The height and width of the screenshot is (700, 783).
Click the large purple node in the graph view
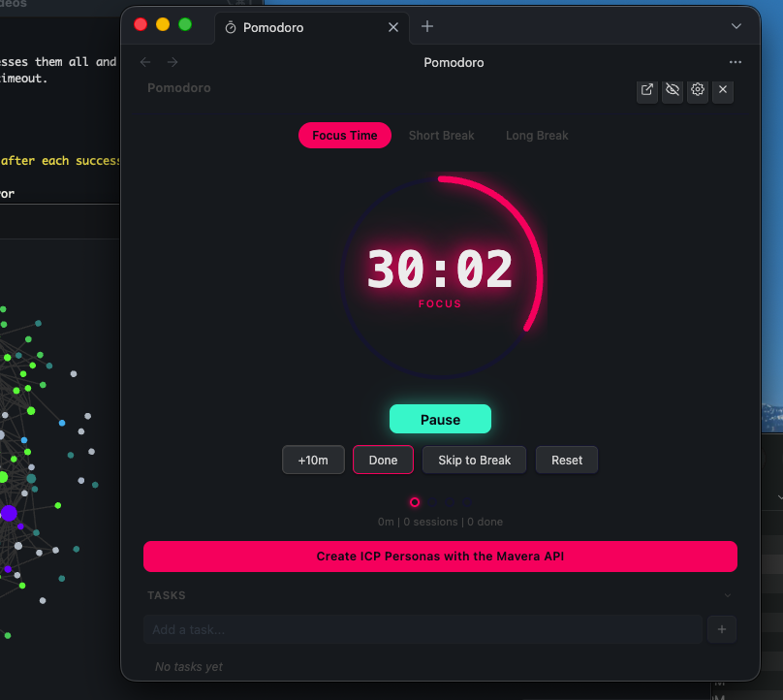[x=9, y=513]
